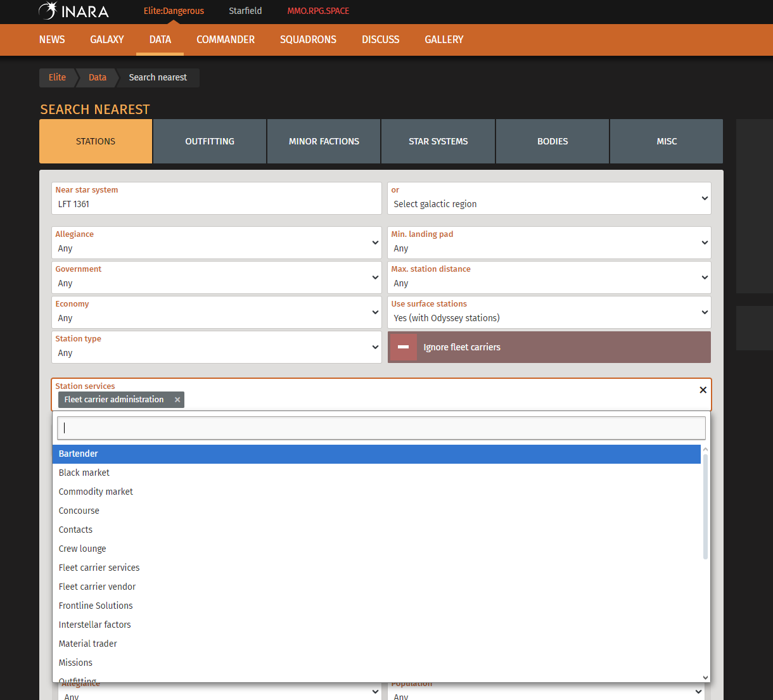Open the Galaxy menu

click(107, 39)
